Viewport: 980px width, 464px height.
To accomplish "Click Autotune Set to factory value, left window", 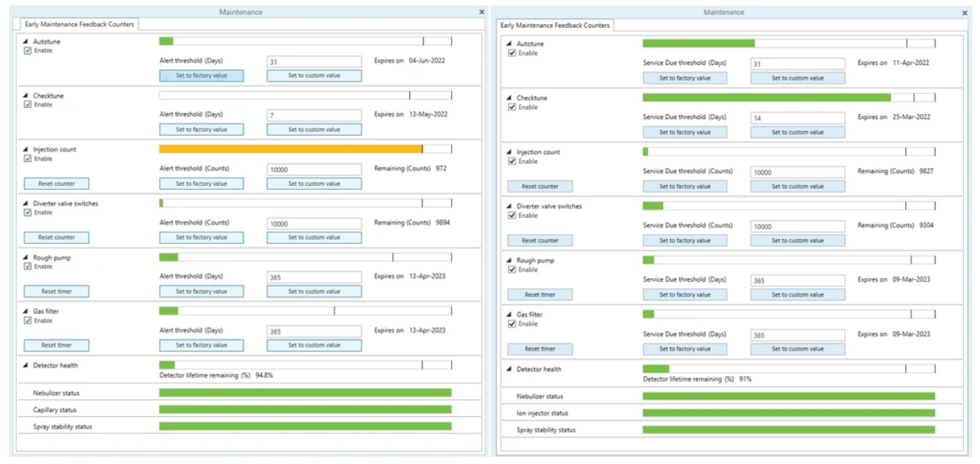I will coord(202,76).
